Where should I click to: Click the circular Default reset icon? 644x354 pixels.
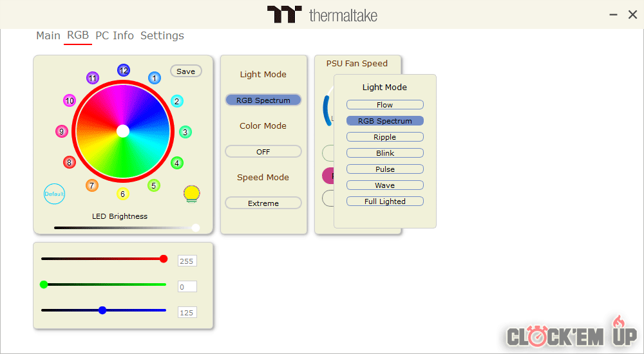(55, 194)
